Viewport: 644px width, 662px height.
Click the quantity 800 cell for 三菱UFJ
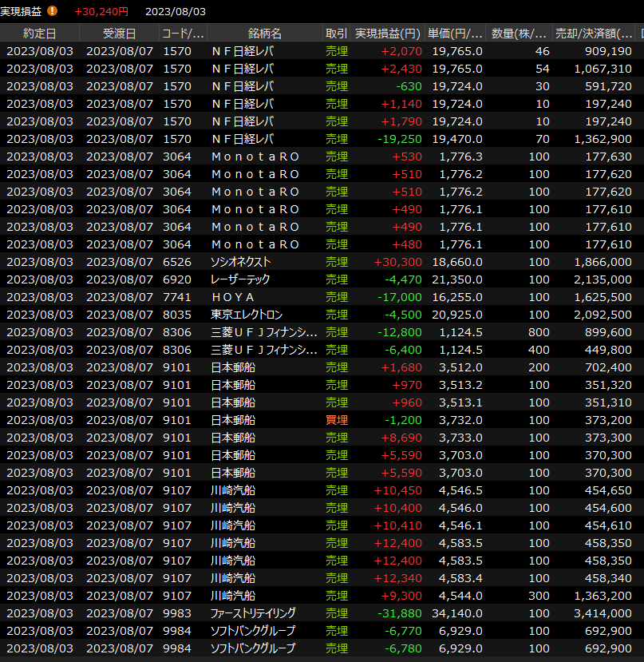(x=539, y=332)
